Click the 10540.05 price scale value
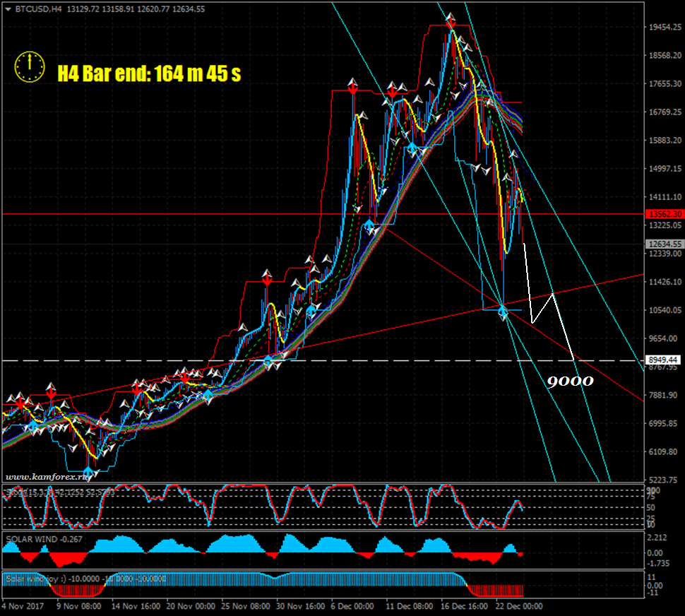The image size is (685, 616). (665, 310)
